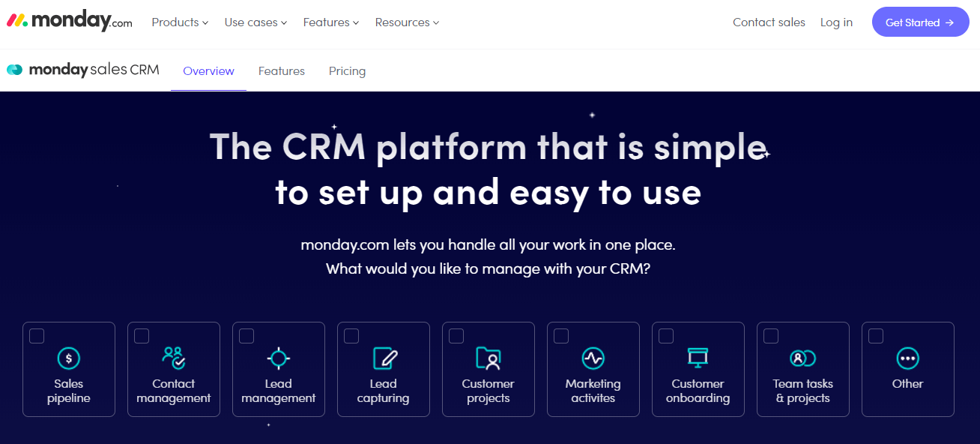Click the Customer onboarding label text
This screenshot has height=444, width=980.
click(698, 391)
